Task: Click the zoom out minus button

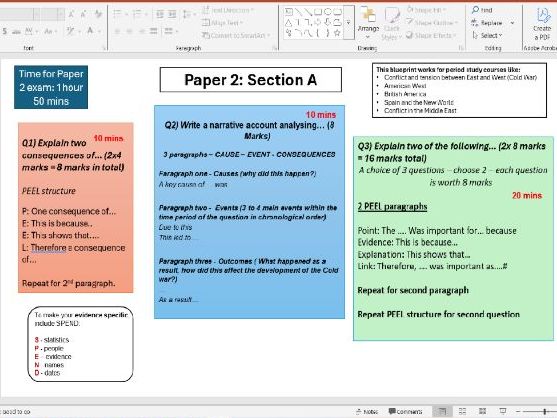Action: pyautogui.click(x=518, y=411)
